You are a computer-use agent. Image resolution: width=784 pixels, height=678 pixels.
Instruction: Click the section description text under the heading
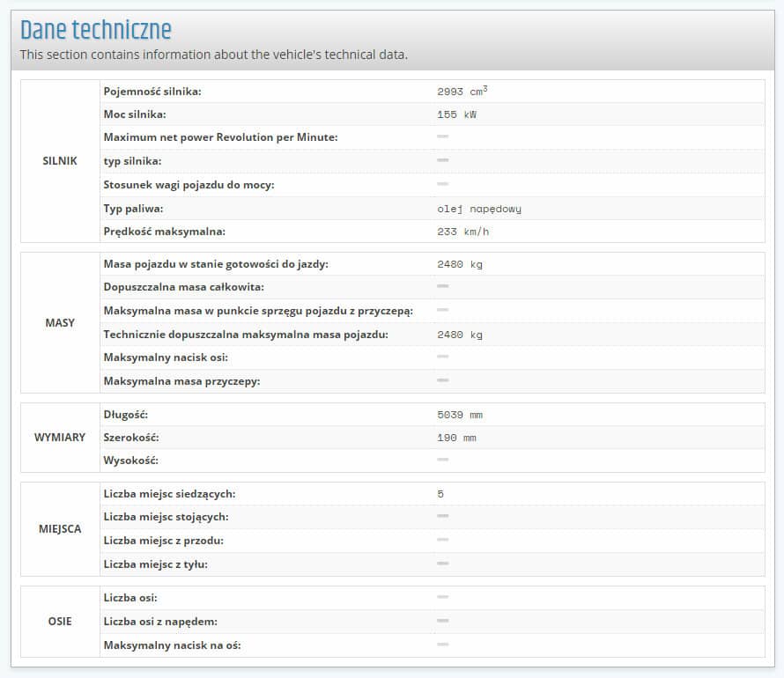click(x=214, y=55)
